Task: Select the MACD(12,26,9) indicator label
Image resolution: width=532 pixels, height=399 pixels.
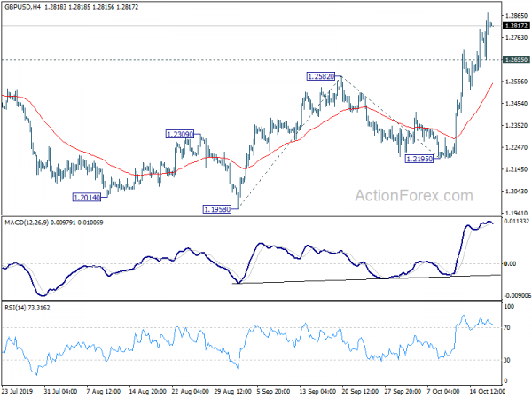Action: 27,223
